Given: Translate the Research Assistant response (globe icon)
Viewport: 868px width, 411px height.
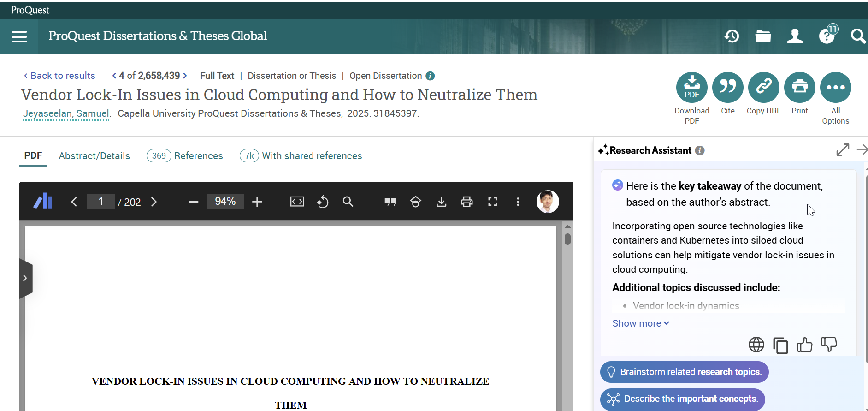Looking at the screenshot, I should (756, 344).
